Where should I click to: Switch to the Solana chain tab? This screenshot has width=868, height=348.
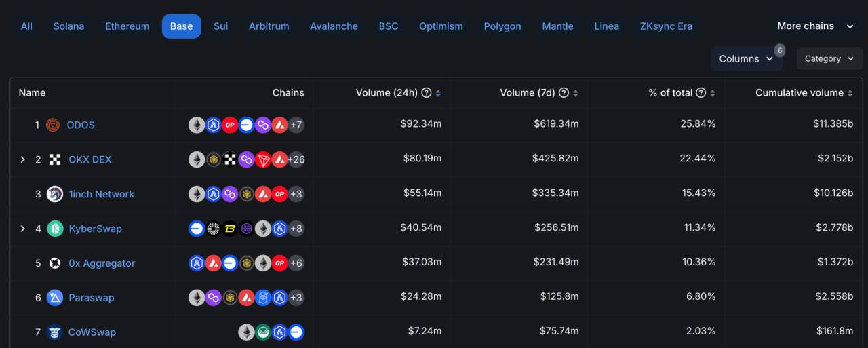68,26
